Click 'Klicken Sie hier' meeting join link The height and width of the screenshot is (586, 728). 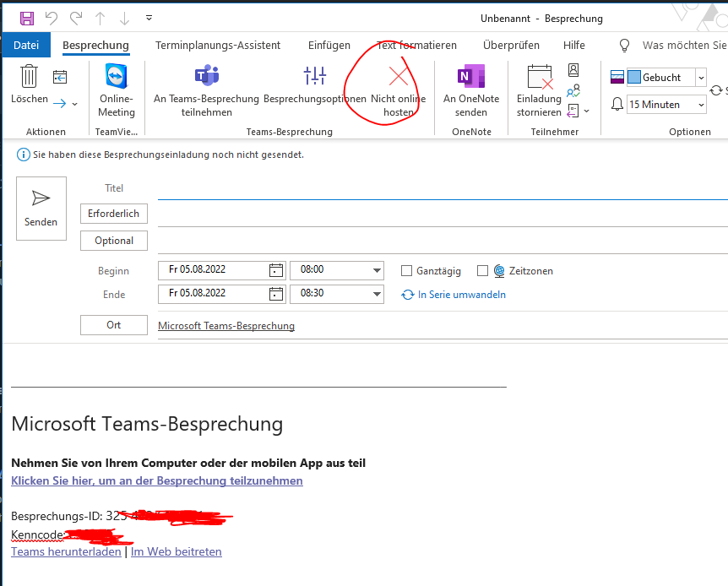157,480
